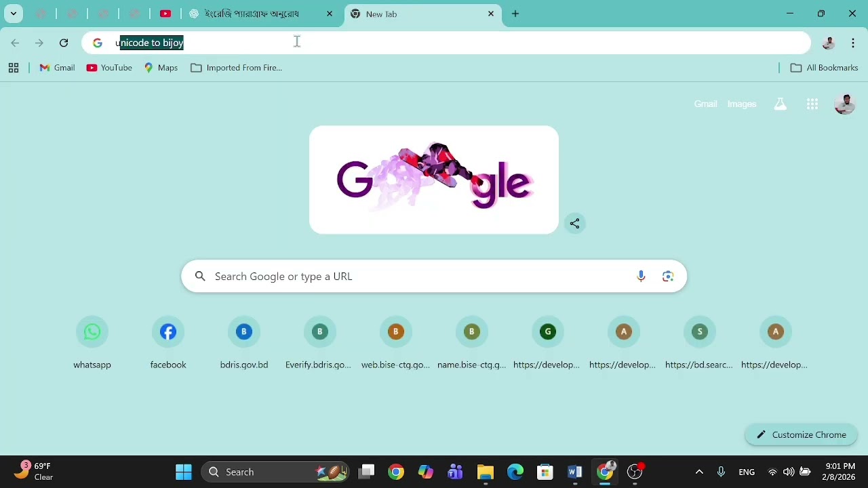Image resolution: width=868 pixels, height=488 pixels.
Task: Open the weather widget showing 69°F Clear
Action: tap(34, 472)
